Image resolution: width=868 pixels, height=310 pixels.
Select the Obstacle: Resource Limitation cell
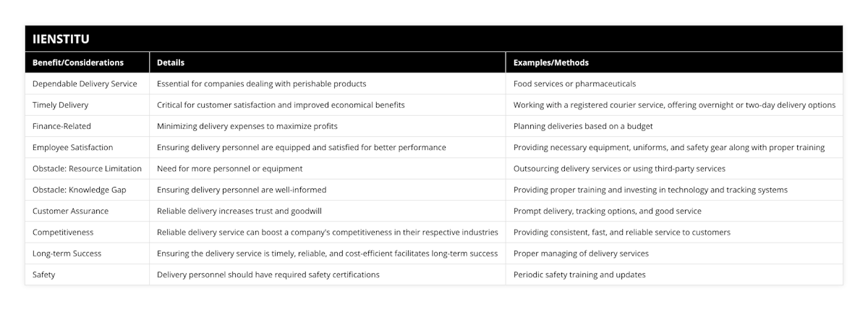tap(87, 169)
